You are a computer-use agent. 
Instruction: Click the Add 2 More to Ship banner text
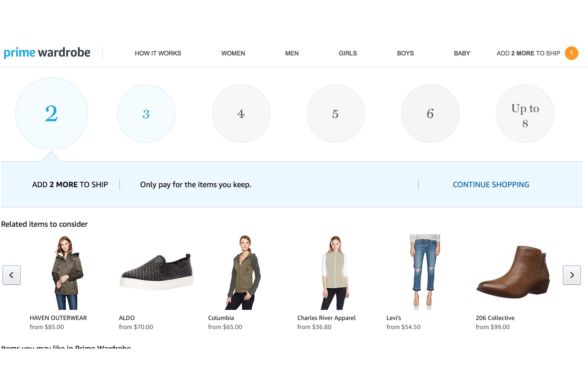pos(70,184)
